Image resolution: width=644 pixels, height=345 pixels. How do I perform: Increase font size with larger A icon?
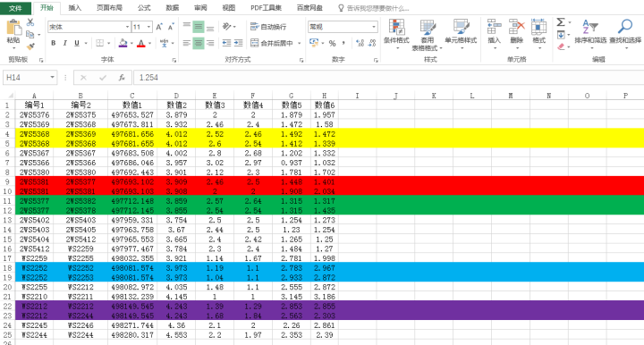(x=159, y=27)
